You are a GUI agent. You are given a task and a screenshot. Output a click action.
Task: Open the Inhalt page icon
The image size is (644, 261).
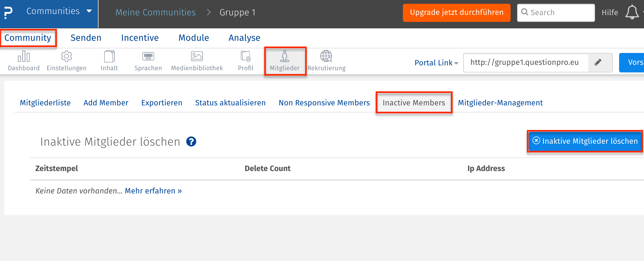109,57
